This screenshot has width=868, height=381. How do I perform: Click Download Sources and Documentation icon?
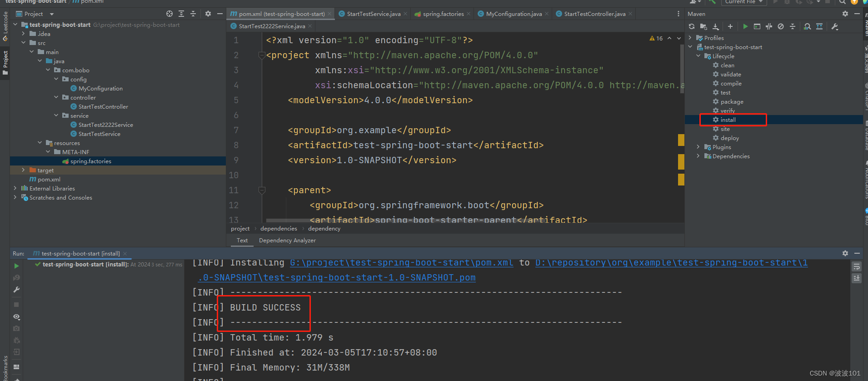tap(716, 26)
